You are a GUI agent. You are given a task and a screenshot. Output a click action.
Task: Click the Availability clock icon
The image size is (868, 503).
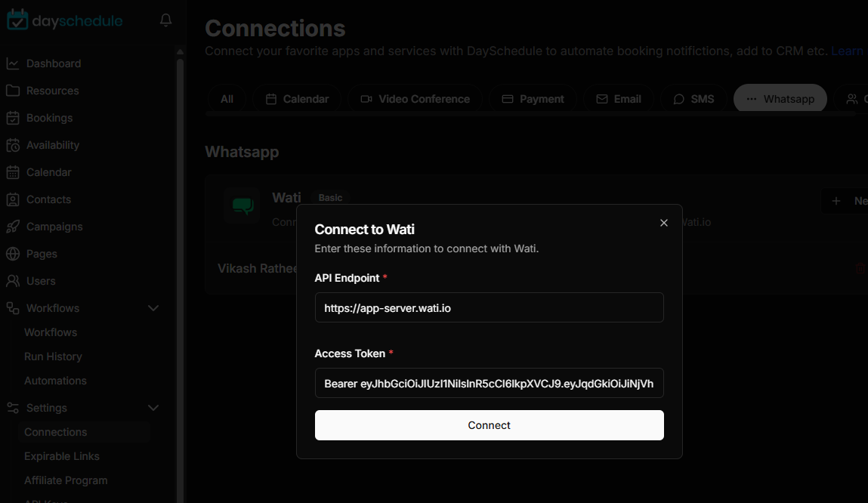tap(13, 145)
